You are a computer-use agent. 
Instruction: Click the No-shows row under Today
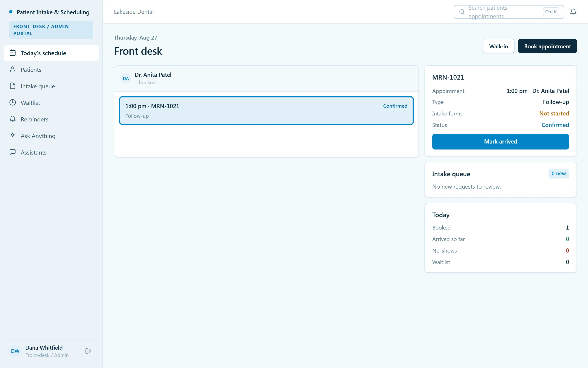pos(500,250)
